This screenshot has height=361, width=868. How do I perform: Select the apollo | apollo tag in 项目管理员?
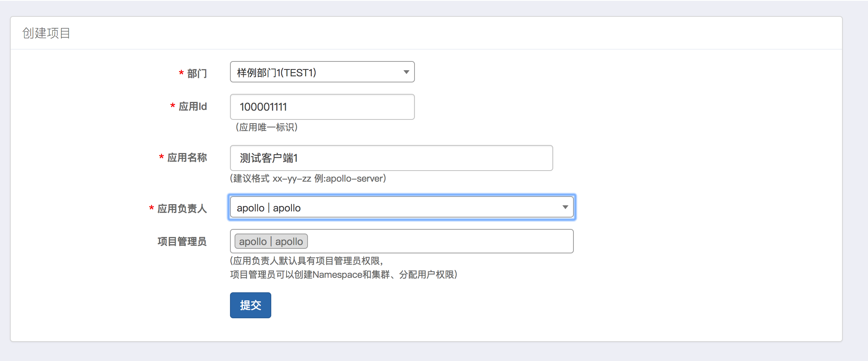tap(271, 242)
